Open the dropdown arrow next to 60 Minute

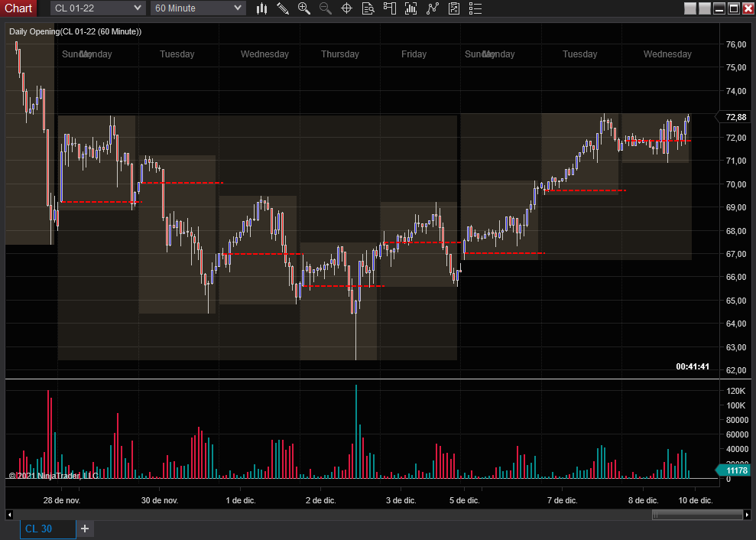tap(237, 8)
